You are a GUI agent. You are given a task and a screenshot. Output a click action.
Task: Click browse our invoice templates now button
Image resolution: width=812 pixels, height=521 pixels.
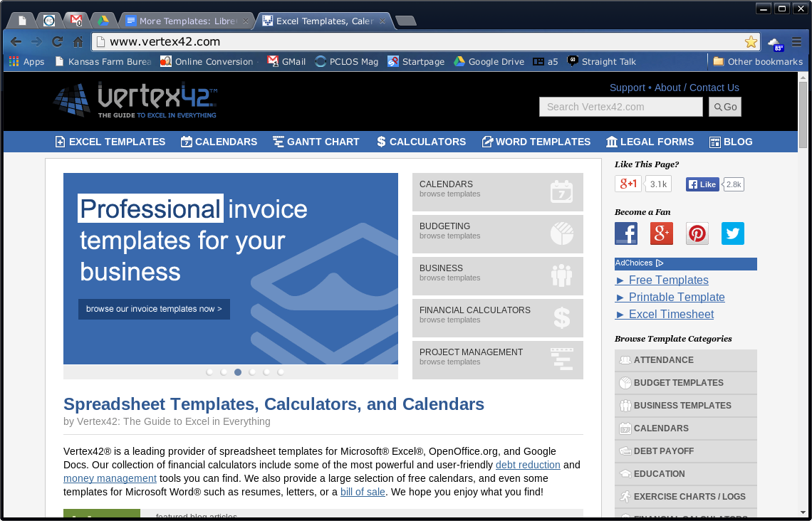[x=154, y=309]
